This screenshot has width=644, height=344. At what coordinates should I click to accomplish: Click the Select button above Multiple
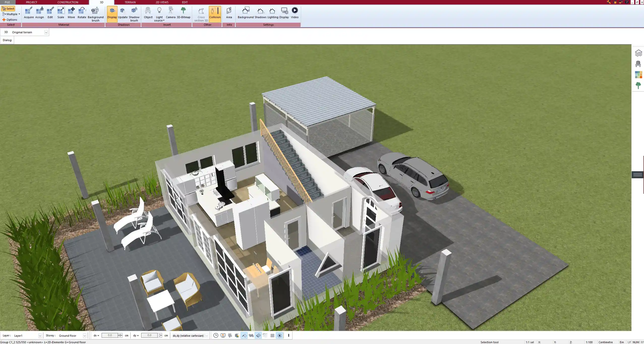(8, 8)
